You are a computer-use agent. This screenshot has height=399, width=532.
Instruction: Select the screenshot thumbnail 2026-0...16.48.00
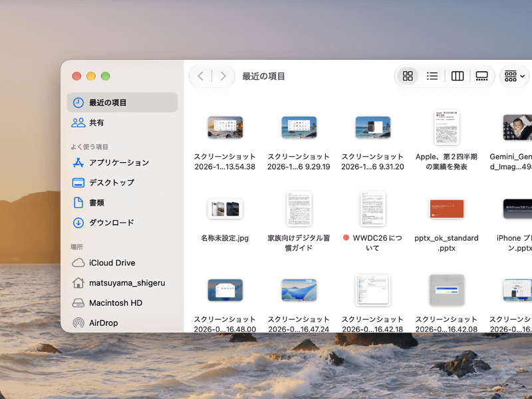click(225, 290)
